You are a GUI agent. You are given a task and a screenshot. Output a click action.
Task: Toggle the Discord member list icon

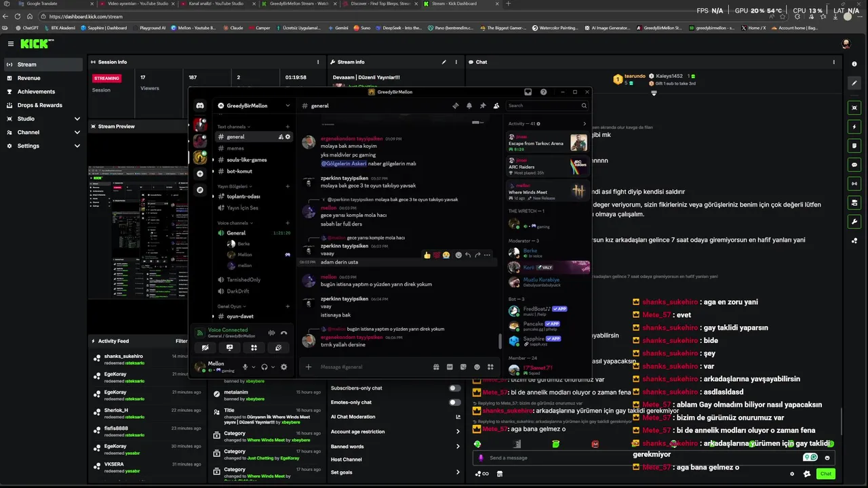click(x=496, y=106)
